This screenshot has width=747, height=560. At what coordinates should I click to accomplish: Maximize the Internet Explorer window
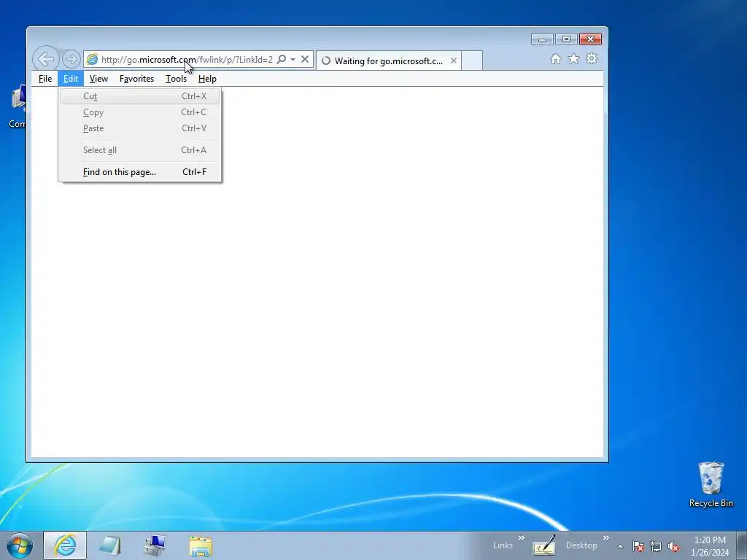pos(566,39)
